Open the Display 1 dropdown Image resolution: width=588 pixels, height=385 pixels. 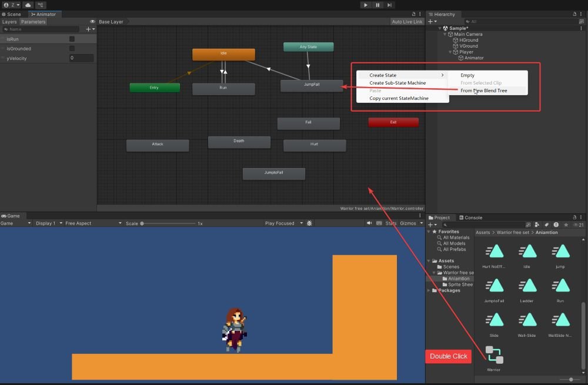tap(49, 223)
